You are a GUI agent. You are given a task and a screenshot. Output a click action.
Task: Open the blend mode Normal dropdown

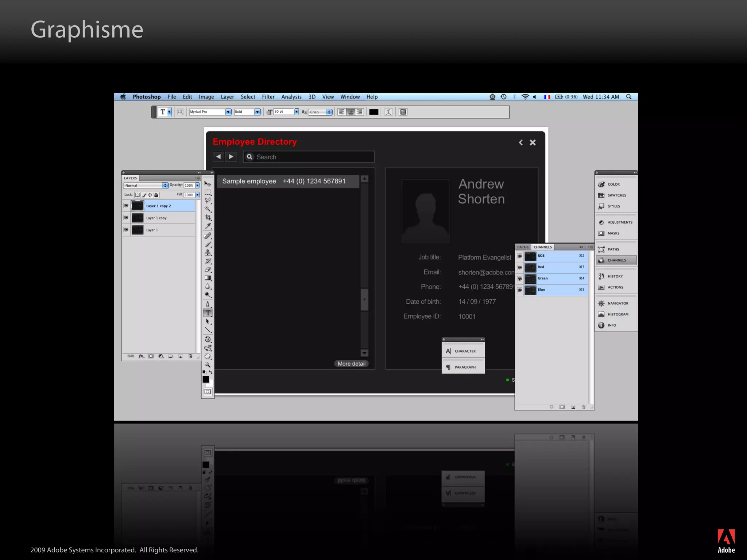point(146,186)
